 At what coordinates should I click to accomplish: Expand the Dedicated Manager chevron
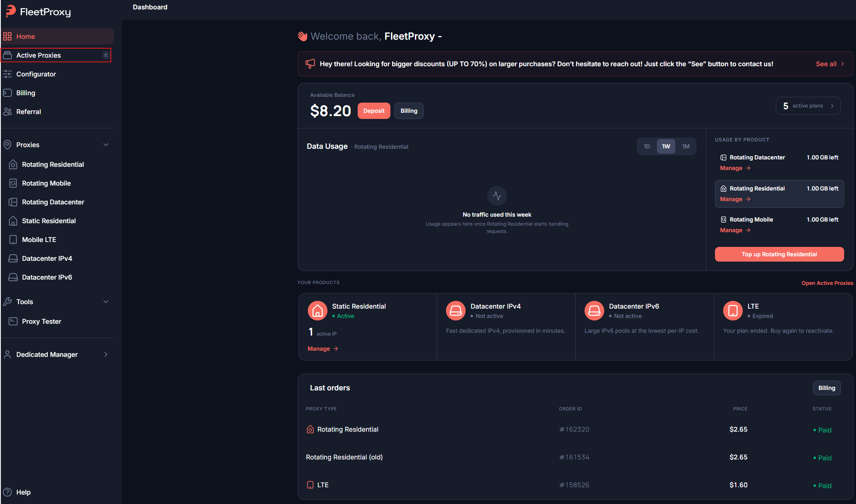106,354
